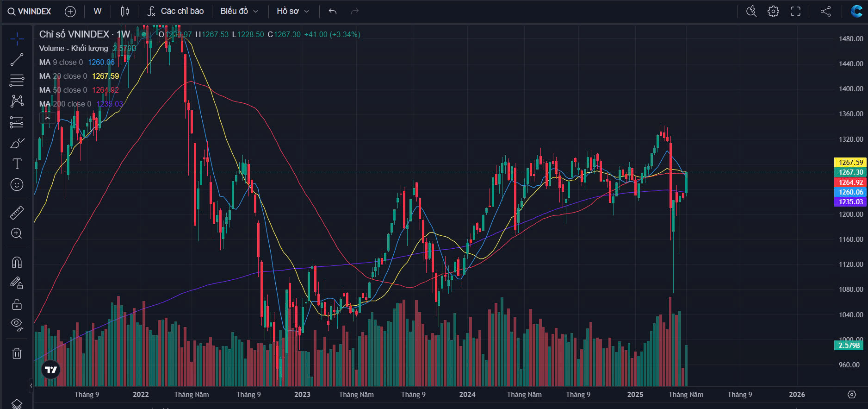
Task: Redo the chart action
Action: 355,12
